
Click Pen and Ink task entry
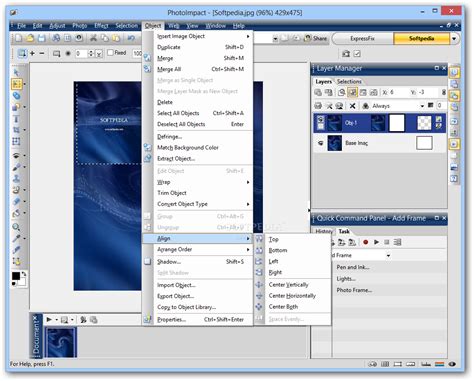tap(353, 267)
